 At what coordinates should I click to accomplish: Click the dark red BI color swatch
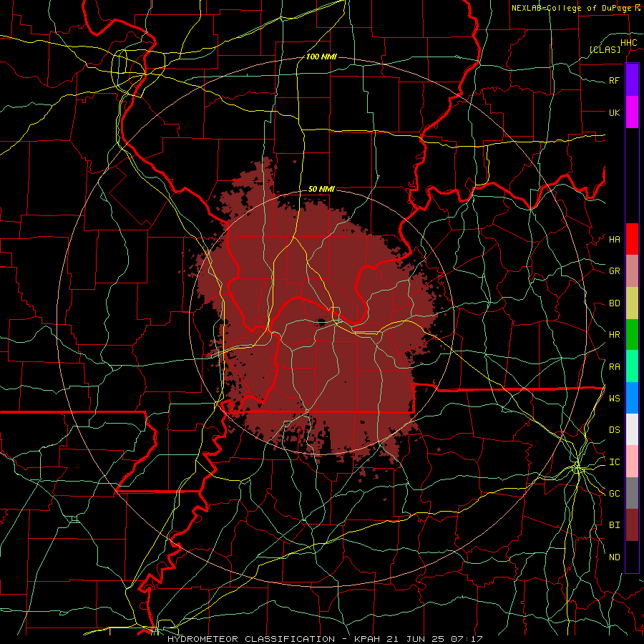(x=632, y=525)
